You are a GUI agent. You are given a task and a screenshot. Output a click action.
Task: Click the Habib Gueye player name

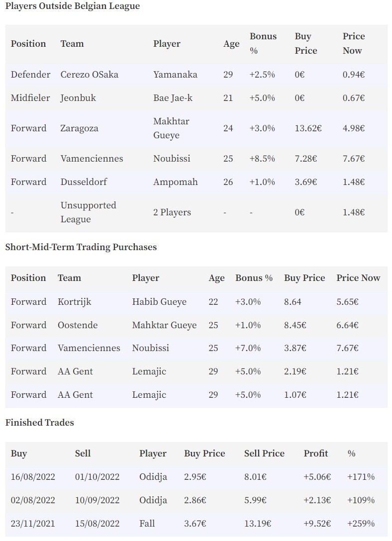tap(159, 302)
